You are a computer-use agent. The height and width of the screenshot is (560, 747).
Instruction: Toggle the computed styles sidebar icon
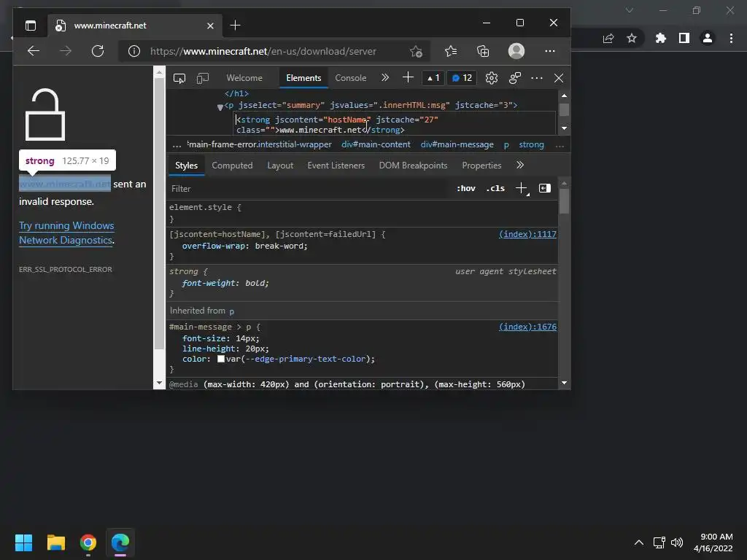(x=545, y=188)
